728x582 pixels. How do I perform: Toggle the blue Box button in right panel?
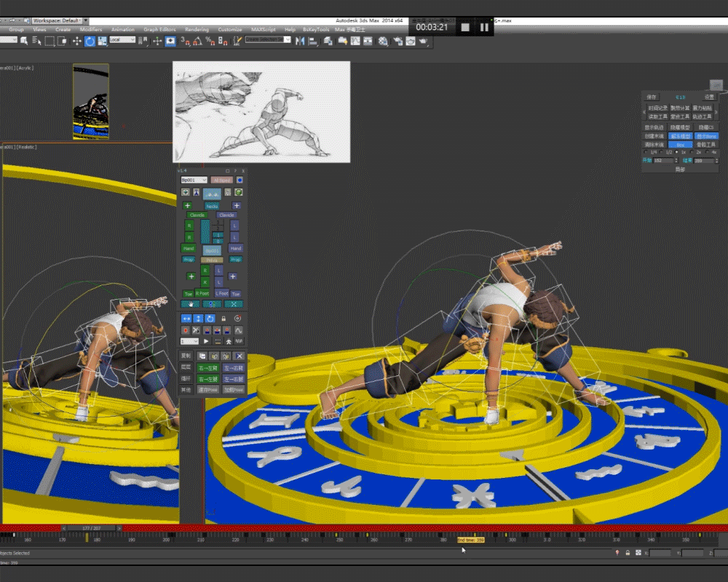pos(680,145)
